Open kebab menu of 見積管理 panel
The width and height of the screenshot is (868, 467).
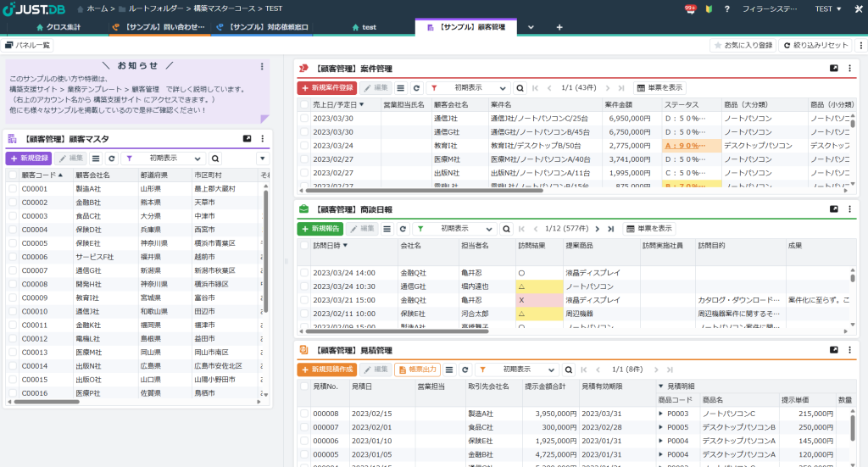(x=849, y=350)
